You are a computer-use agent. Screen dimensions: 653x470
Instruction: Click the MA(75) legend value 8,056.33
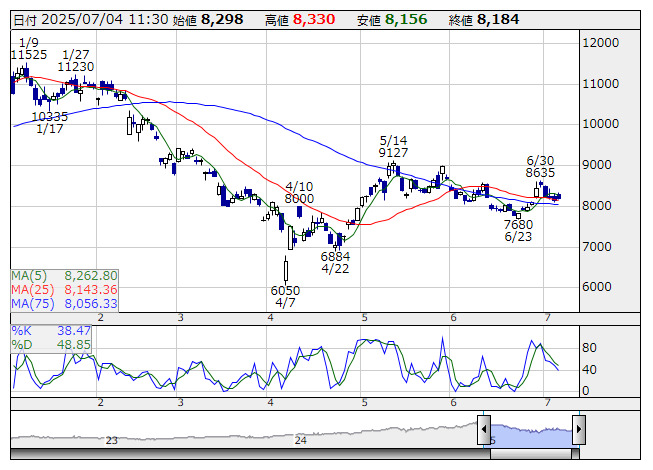[91, 304]
